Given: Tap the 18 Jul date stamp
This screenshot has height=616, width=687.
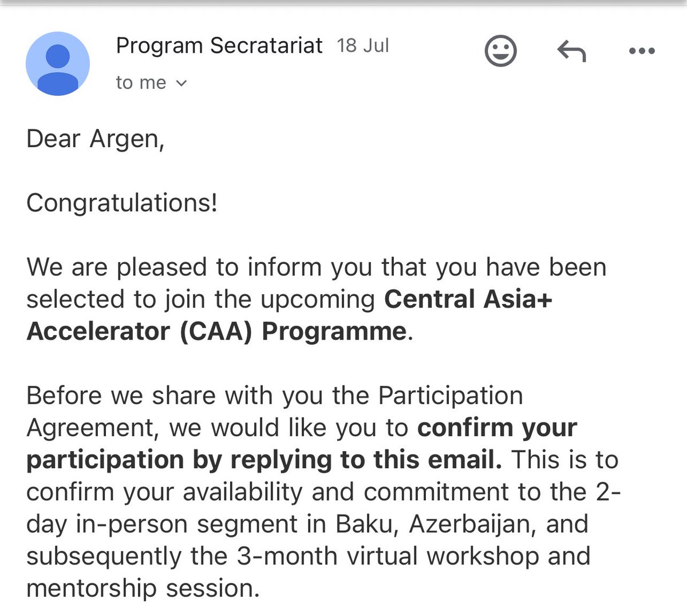Looking at the screenshot, I should click(363, 45).
